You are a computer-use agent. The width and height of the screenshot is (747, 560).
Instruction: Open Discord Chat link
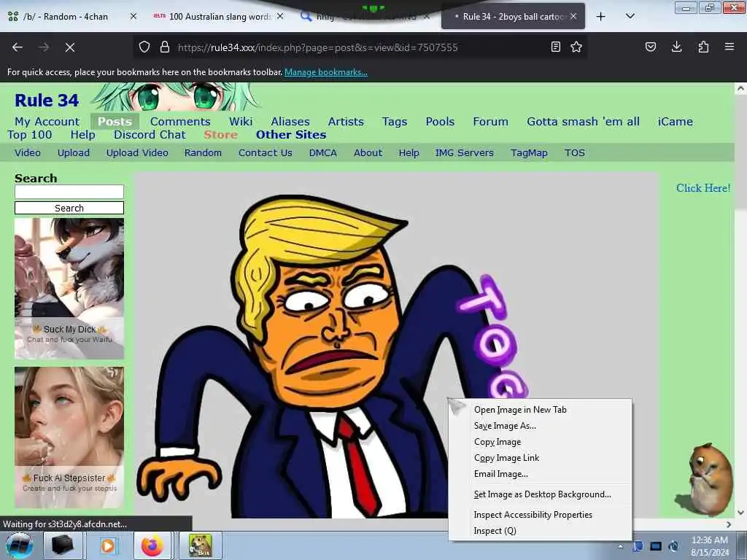click(150, 135)
